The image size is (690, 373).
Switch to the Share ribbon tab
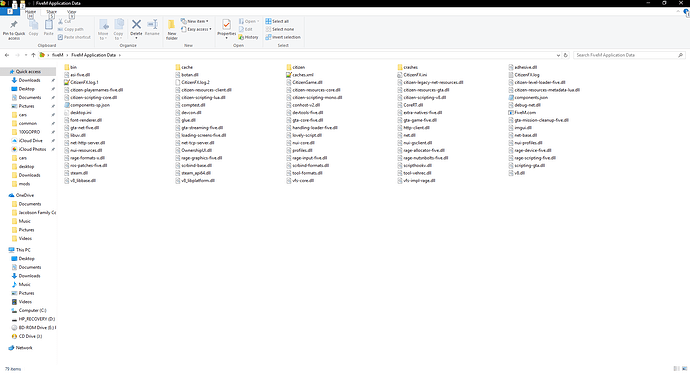tap(51, 11)
